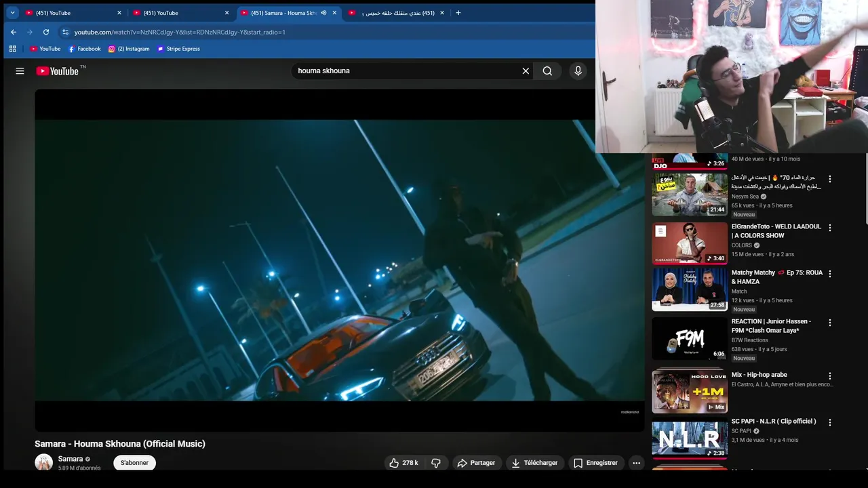Open the YouTube bookmark
868x488 pixels.
tap(45, 49)
